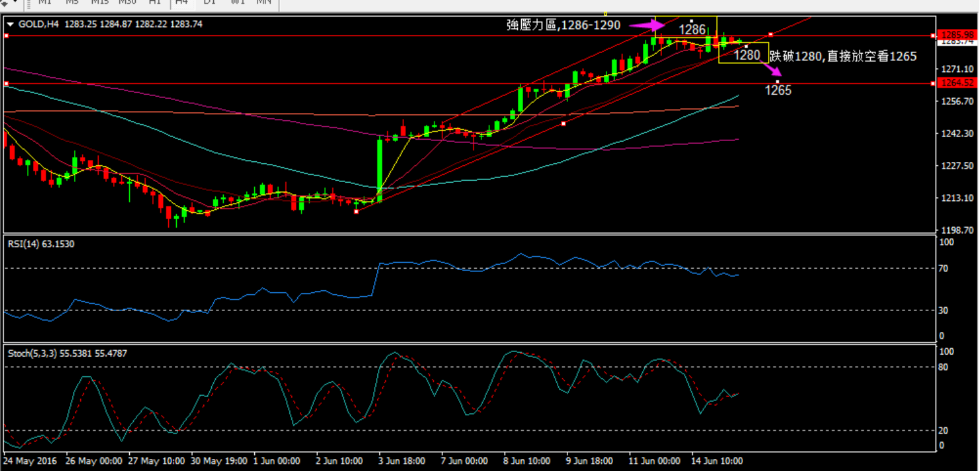
Task: Switch to the D1 timeframe
Action: pos(209,3)
